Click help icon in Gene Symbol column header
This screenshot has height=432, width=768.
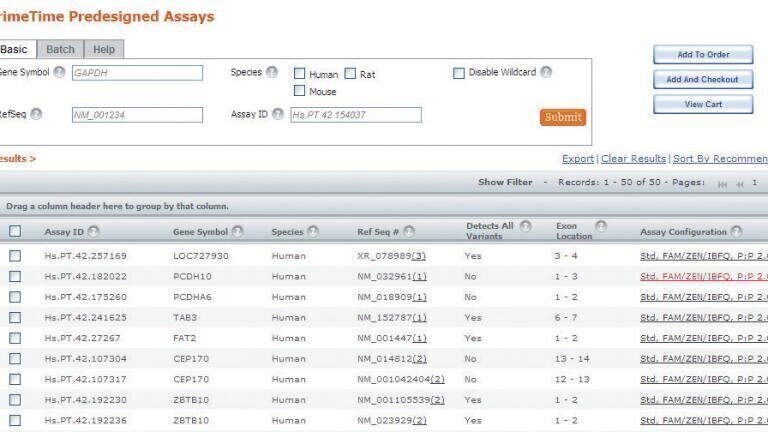click(x=238, y=231)
